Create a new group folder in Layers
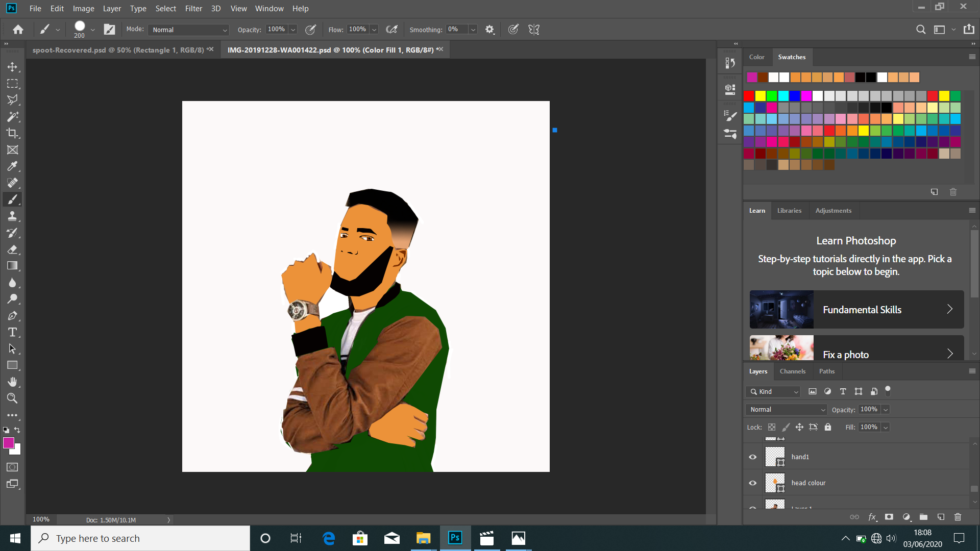Image resolution: width=980 pixels, height=551 pixels. coord(923,517)
